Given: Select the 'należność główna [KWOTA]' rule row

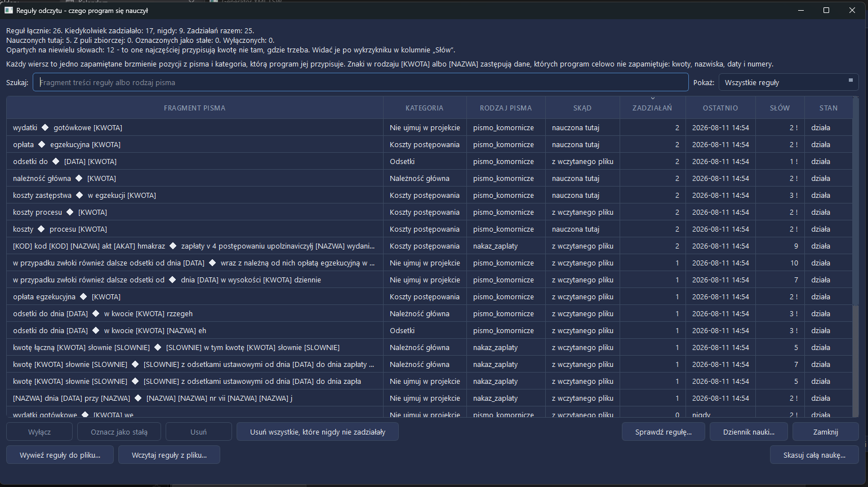Looking at the screenshot, I should point(430,178).
